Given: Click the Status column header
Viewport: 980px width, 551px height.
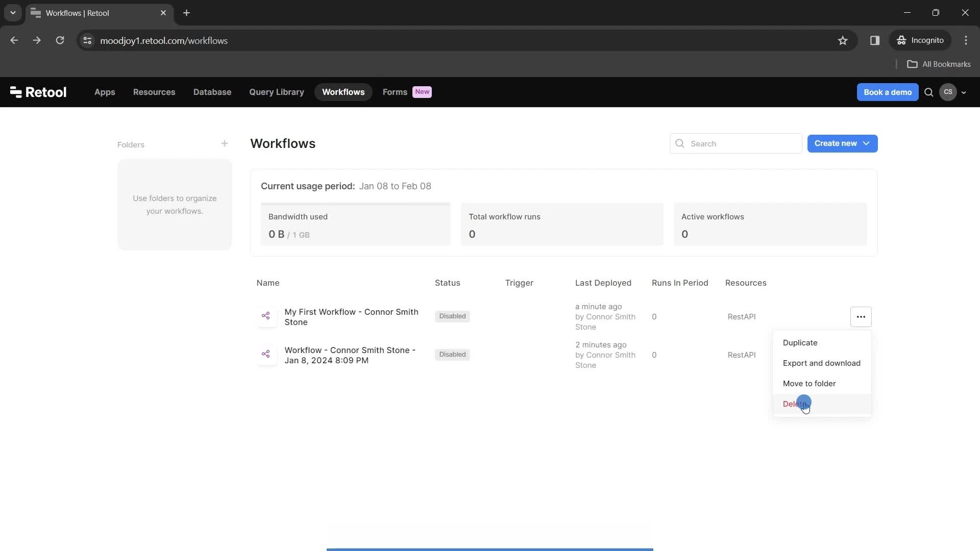Looking at the screenshot, I should coord(448,283).
